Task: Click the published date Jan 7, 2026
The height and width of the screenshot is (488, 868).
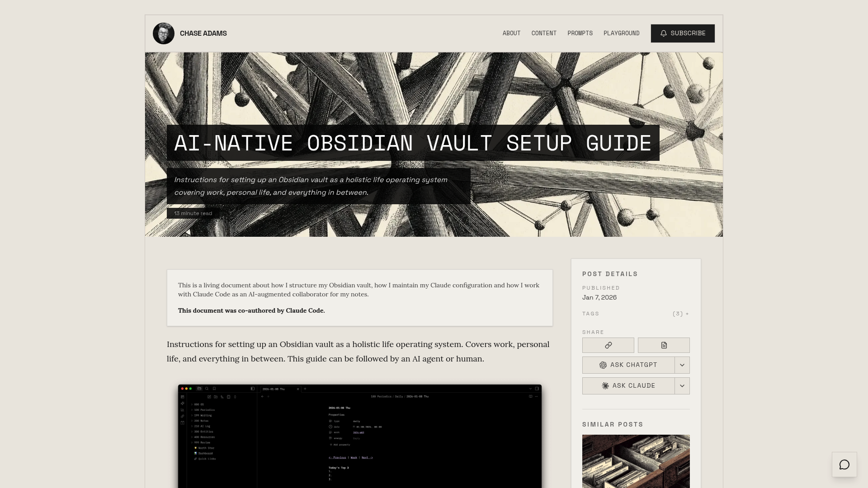Action: pos(599,297)
